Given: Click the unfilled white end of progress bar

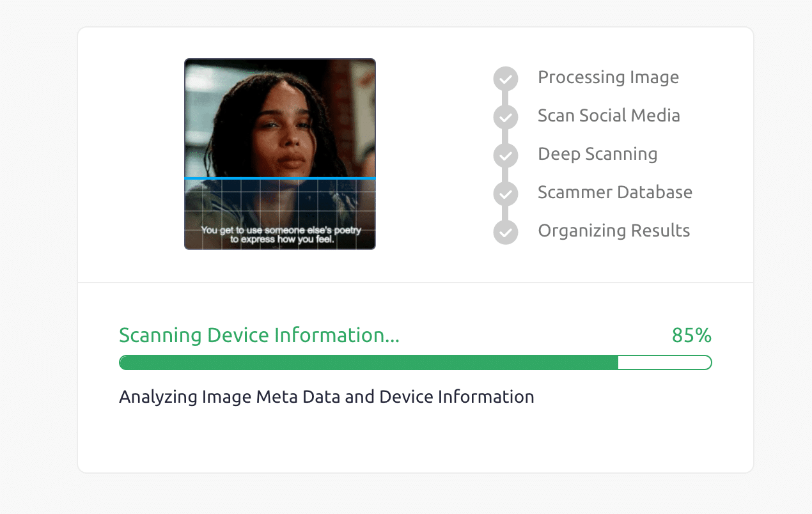Looking at the screenshot, I should pos(664,362).
